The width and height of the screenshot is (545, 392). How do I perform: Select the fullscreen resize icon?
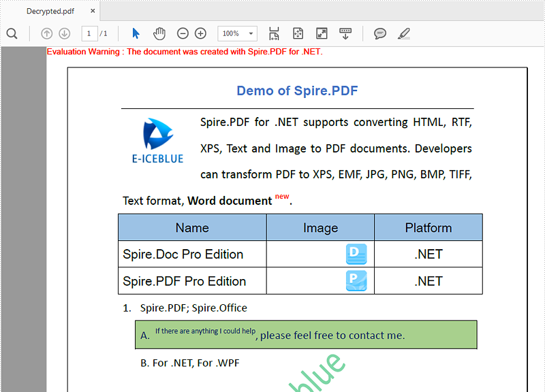tap(321, 33)
